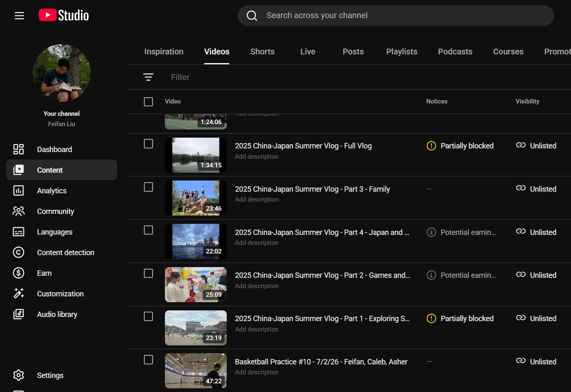
Task: Click the Earn dollar icon
Action: tap(19, 273)
